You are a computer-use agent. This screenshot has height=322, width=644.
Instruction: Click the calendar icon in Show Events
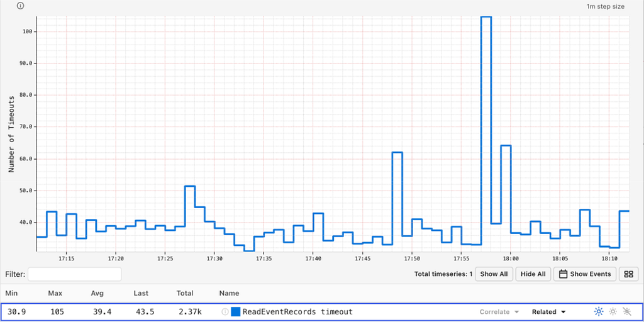(563, 274)
